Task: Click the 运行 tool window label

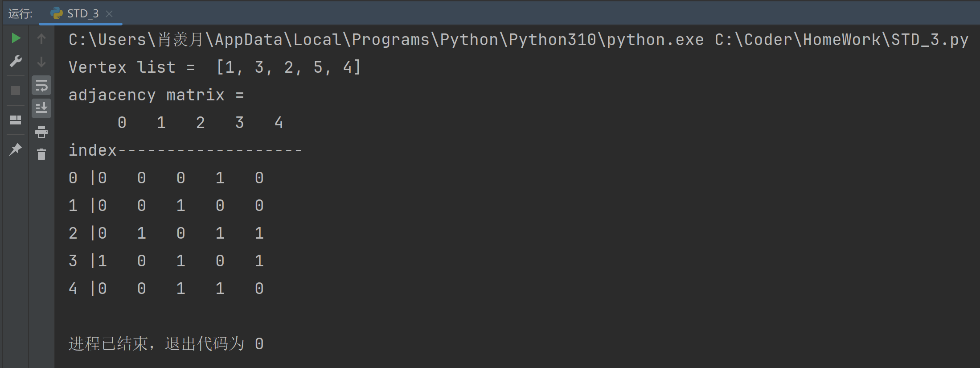Action: 21,14
